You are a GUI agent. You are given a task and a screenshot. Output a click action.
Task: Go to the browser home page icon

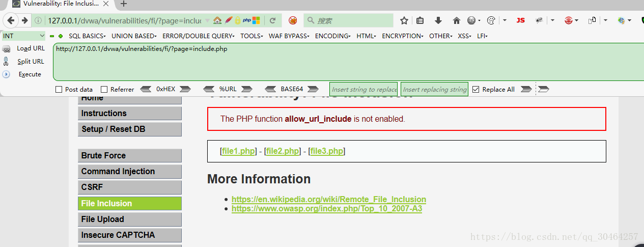coord(457,20)
